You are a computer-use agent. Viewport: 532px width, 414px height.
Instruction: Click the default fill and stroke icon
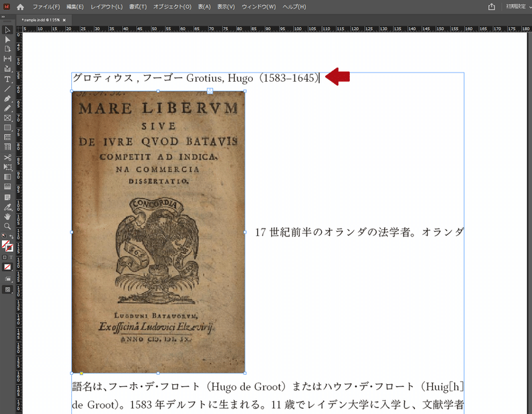(4, 236)
